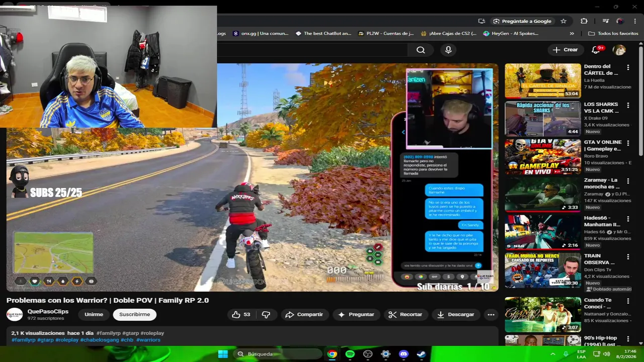Dislike the video with thumbs down
The image size is (644, 362).
266,314
